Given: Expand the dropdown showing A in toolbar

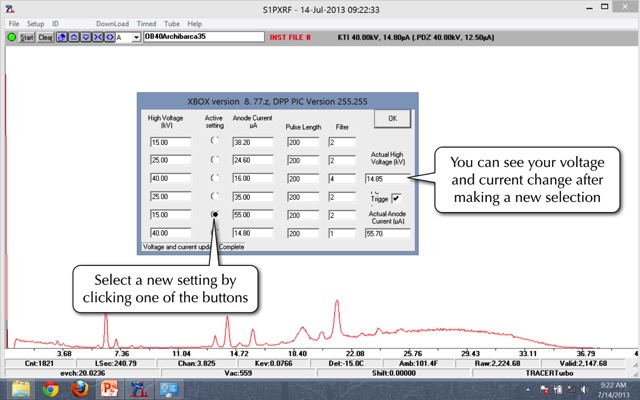Looking at the screenshot, I should (x=135, y=37).
